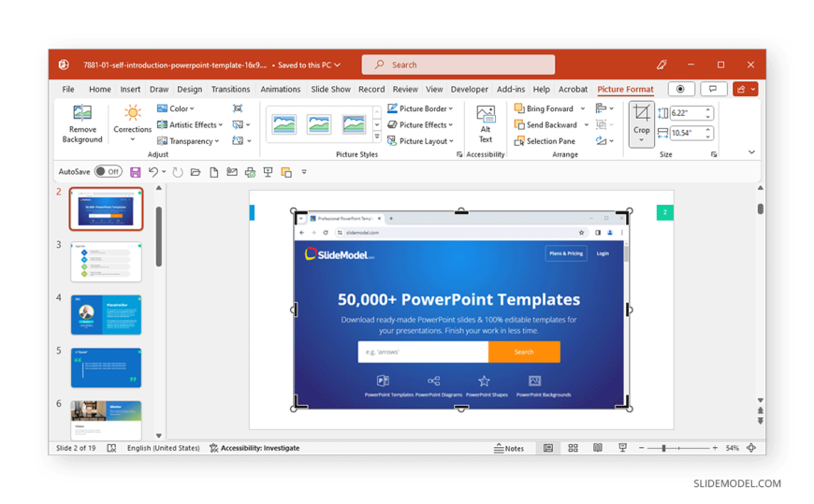Click zoom in plus button

[715, 448]
